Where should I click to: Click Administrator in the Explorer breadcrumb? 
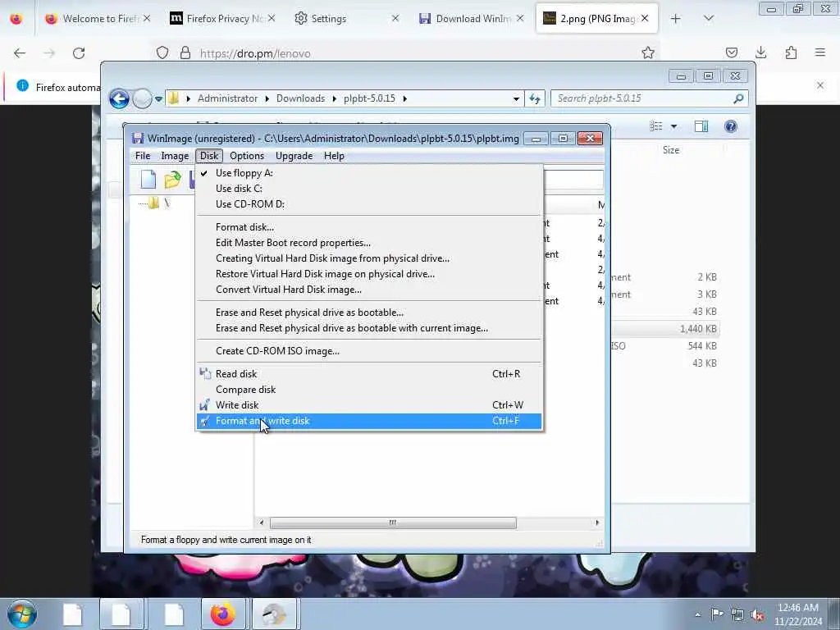(227, 98)
